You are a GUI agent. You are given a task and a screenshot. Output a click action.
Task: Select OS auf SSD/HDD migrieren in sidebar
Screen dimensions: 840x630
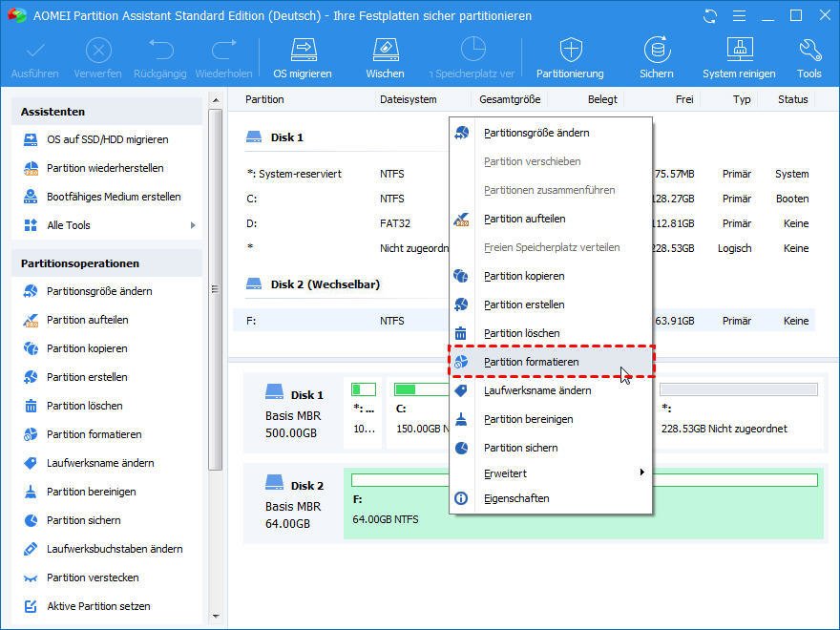[x=107, y=139]
